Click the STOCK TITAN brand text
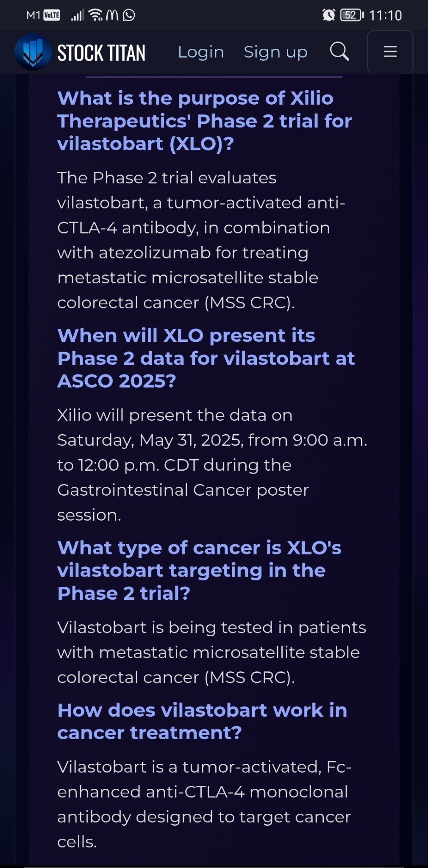Image resolution: width=428 pixels, height=868 pixels. 101,53
